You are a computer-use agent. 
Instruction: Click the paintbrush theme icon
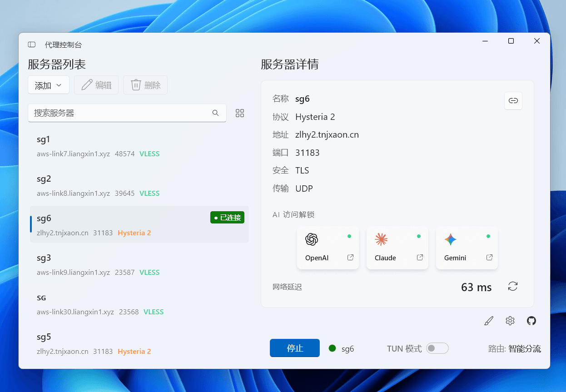coord(489,321)
